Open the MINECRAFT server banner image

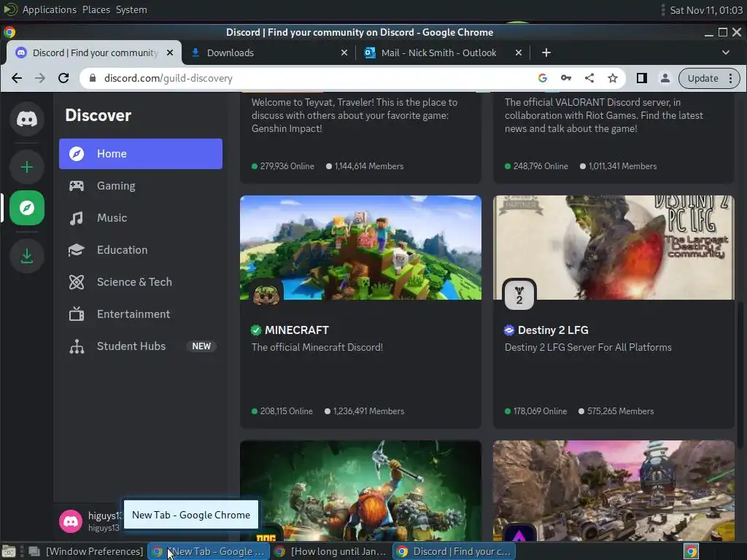(360, 248)
